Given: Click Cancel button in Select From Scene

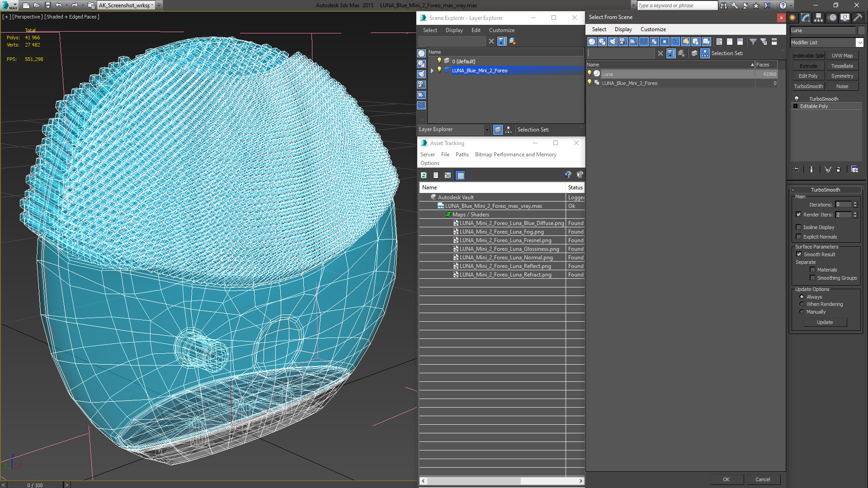Looking at the screenshot, I should [x=763, y=479].
